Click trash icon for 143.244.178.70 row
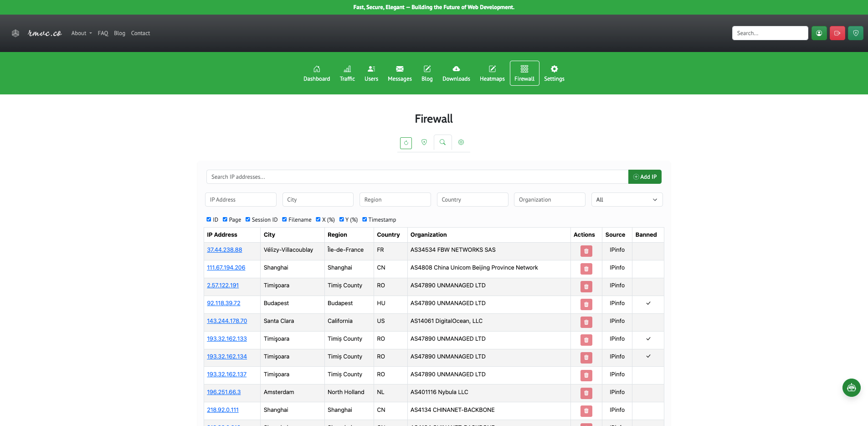 [586, 322]
